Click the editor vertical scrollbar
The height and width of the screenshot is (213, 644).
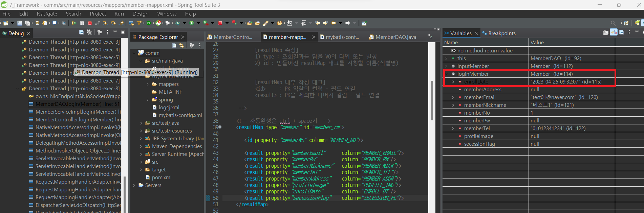coord(432,100)
